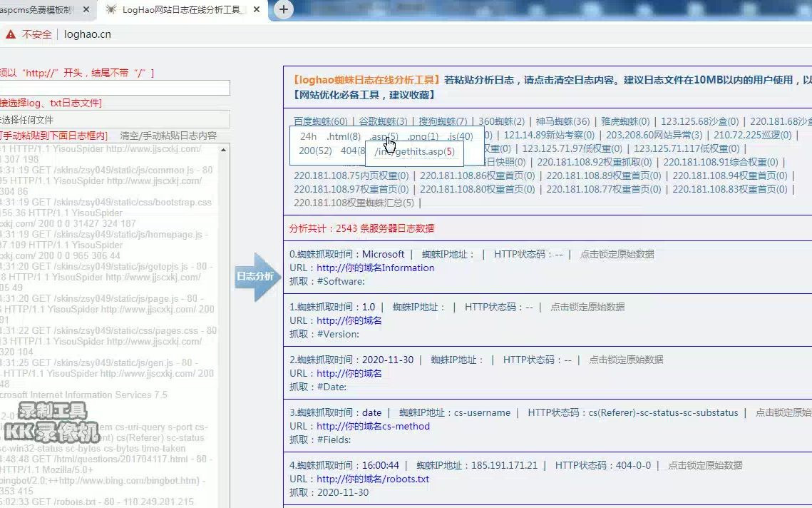Click 210.72.225巡逻(0) link

tap(752, 135)
